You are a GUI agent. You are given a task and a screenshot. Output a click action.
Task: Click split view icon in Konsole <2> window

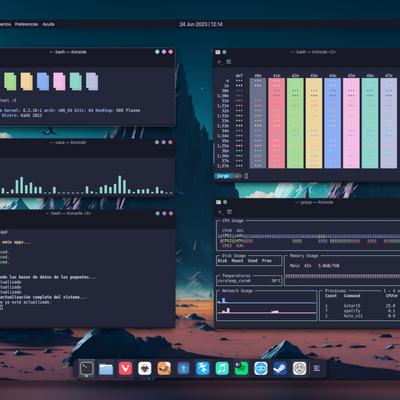tap(229, 62)
